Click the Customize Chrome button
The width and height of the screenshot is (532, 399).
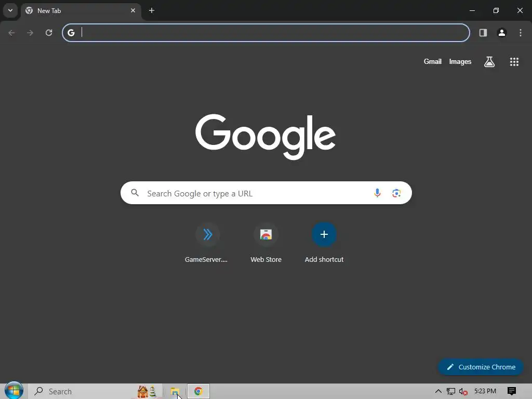tap(481, 367)
